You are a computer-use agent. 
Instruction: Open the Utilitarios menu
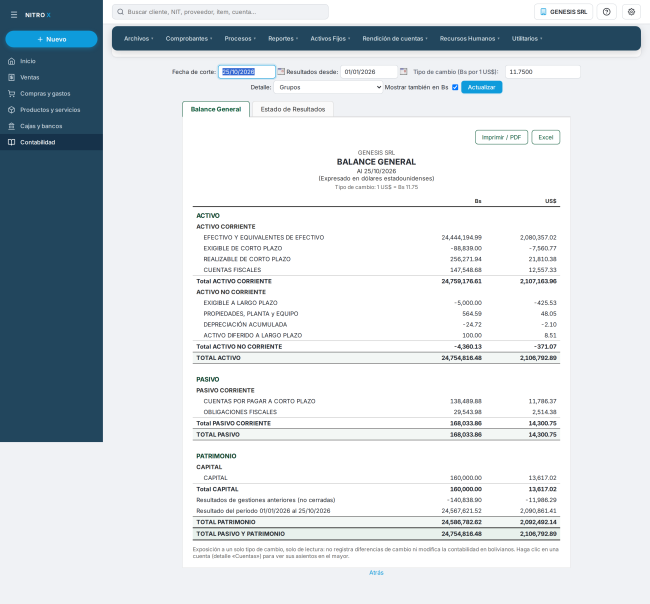527,39
